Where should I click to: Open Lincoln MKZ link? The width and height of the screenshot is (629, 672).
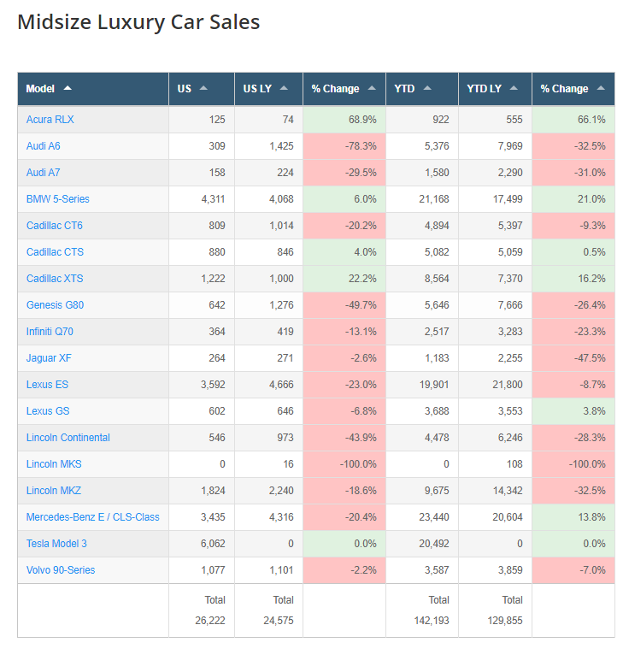(x=54, y=491)
